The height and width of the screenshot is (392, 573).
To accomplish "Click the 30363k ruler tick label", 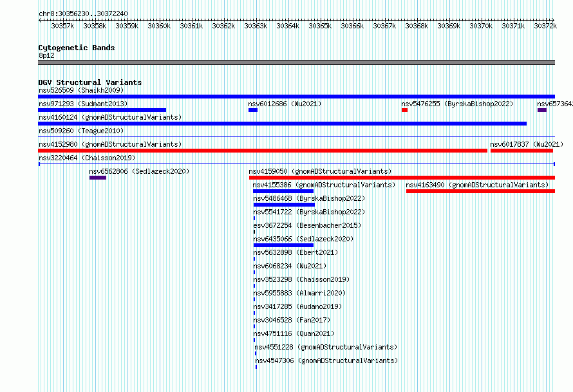I will pyautogui.click(x=256, y=26).
